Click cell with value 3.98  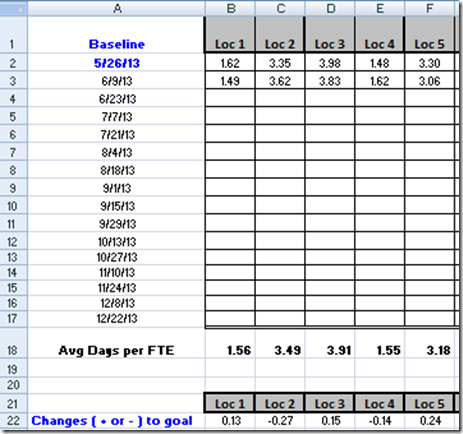pyautogui.click(x=330, y=63)
